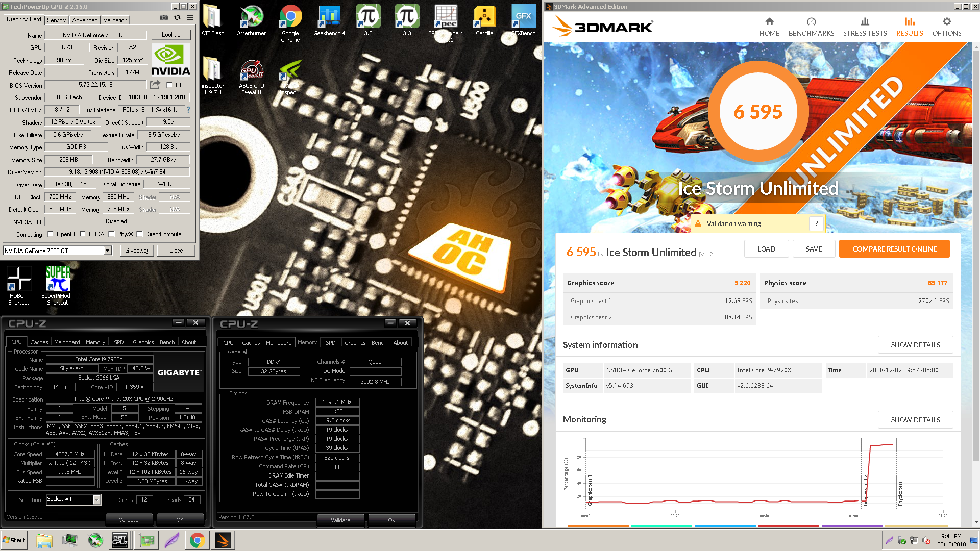Open SPD tab in right CPU-Z window
This screenshot has height=551, width=980.
[x=331, y=343]
